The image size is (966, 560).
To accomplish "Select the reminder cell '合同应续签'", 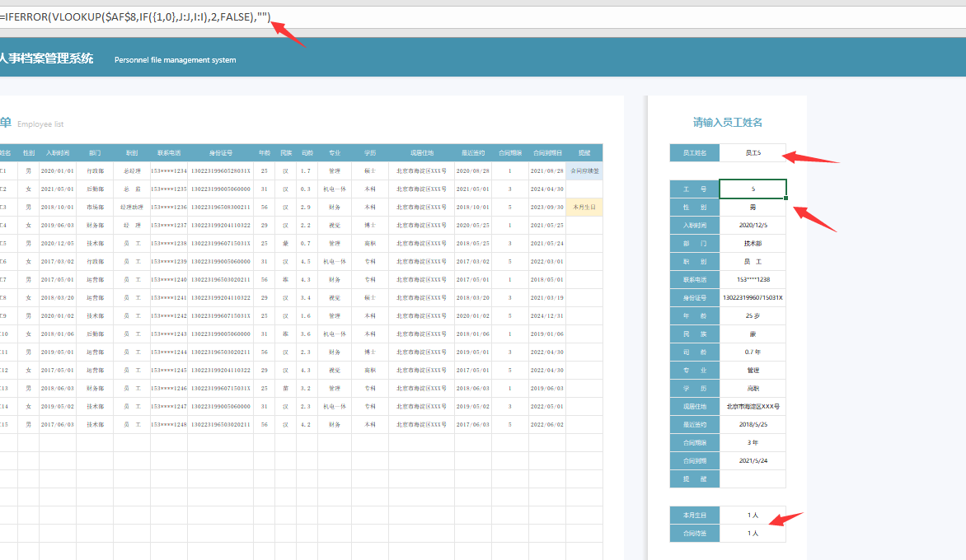I will click(584, 171).
